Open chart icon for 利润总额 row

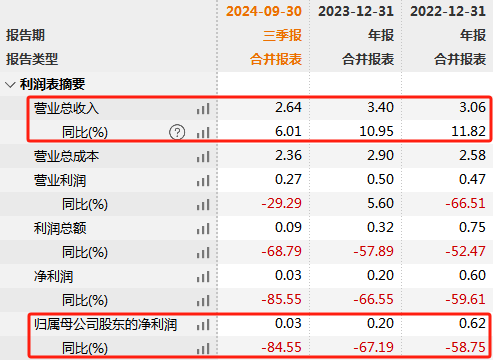coord(203,229)
